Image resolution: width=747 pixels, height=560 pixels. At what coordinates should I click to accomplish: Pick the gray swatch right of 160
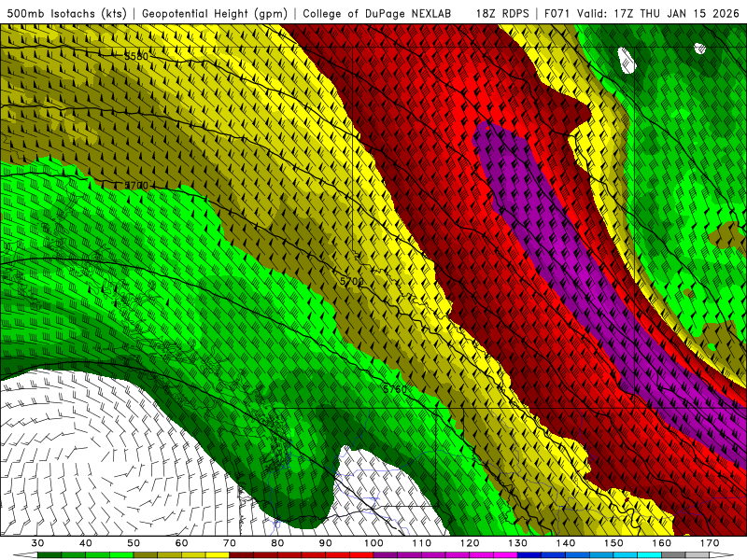pyautogui.click(x=673, y=555)
